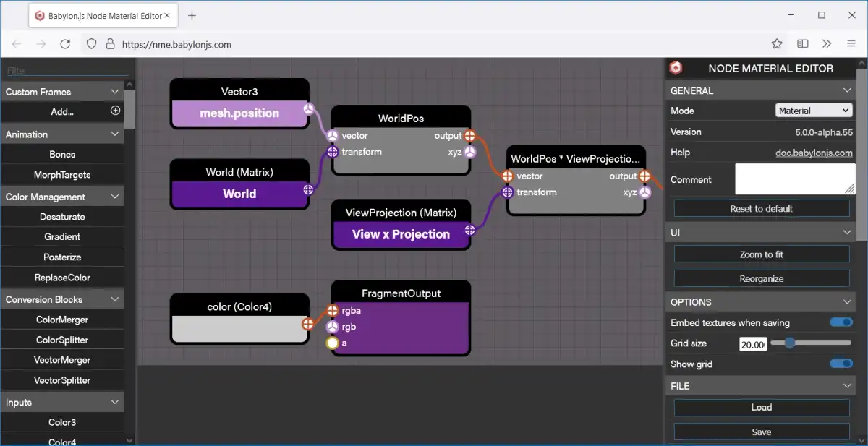Open the doc.babylonjs.com help link

[x=815, y=153]
